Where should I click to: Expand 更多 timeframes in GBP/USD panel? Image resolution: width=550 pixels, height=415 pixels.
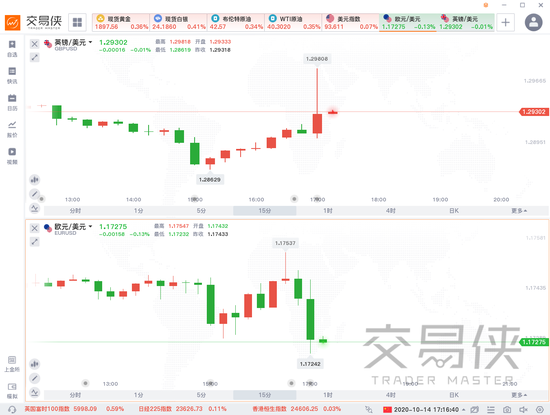point(519,210)
